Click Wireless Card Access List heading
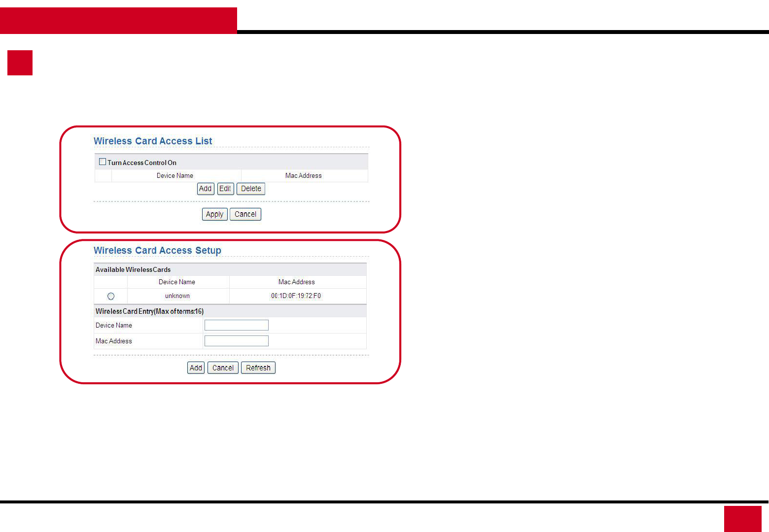Screen dimensions: 769x532 click(153, 141)
